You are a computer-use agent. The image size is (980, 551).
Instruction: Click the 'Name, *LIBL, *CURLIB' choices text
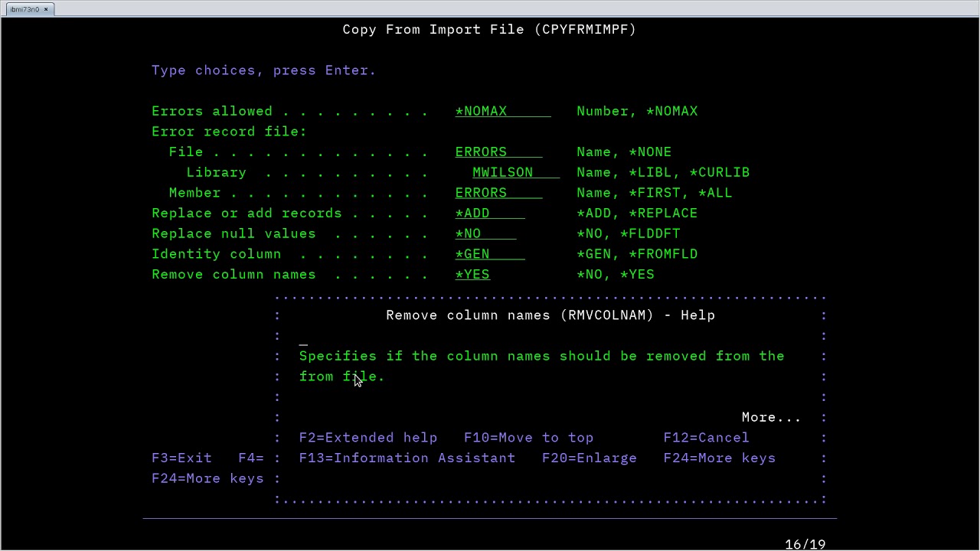coord(663,173)
